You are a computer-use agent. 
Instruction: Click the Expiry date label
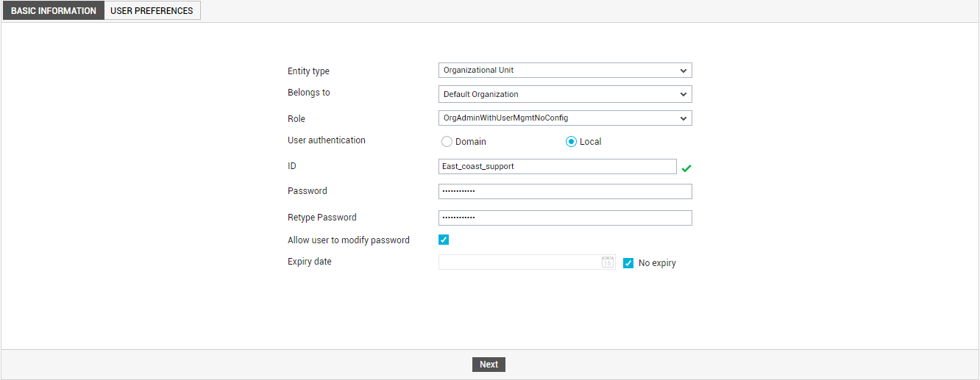tap(310, 261)
